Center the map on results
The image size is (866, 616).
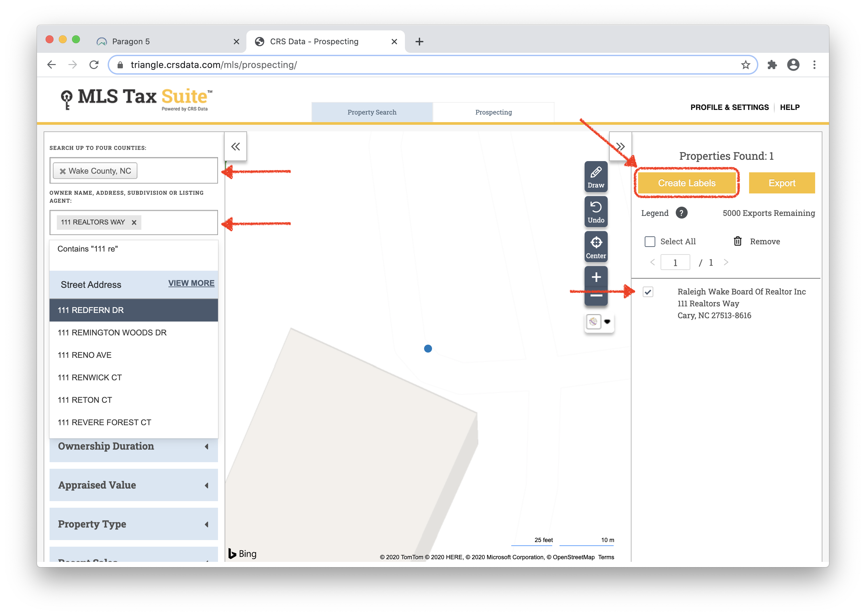pyautogui.click(x=595, y=247)
